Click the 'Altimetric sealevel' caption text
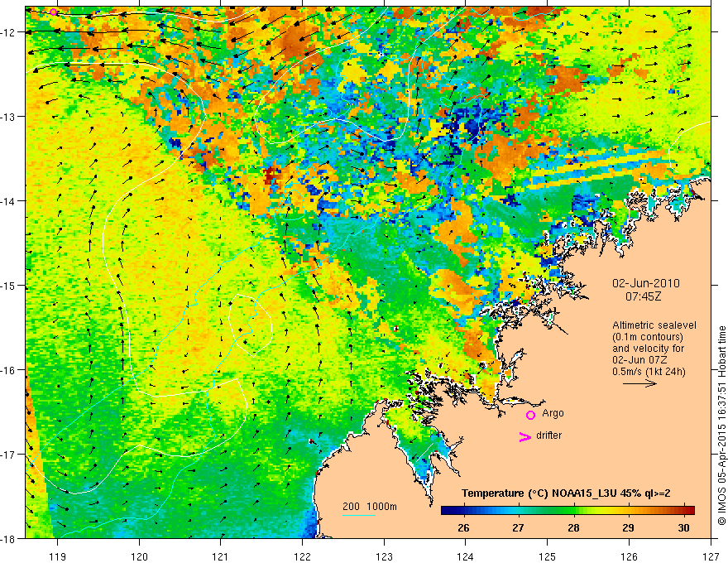Screen dimensions: 728x563 click(x=654, y=325)
